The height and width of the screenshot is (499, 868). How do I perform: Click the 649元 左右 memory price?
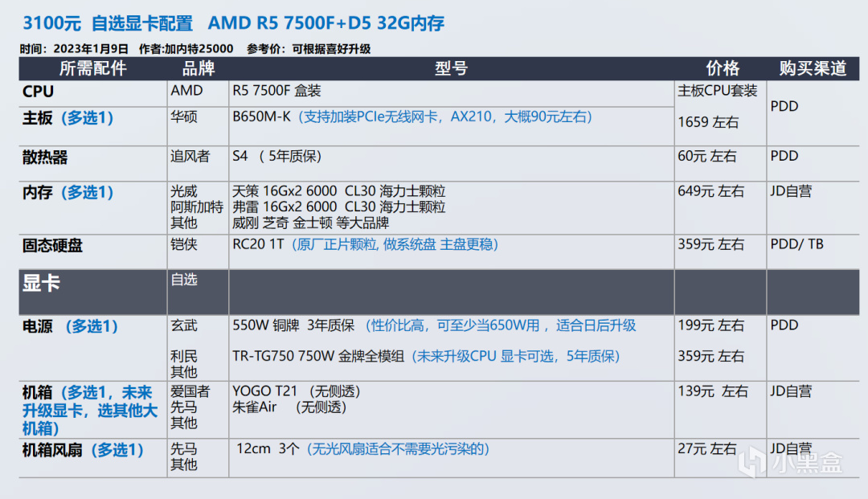710,191
